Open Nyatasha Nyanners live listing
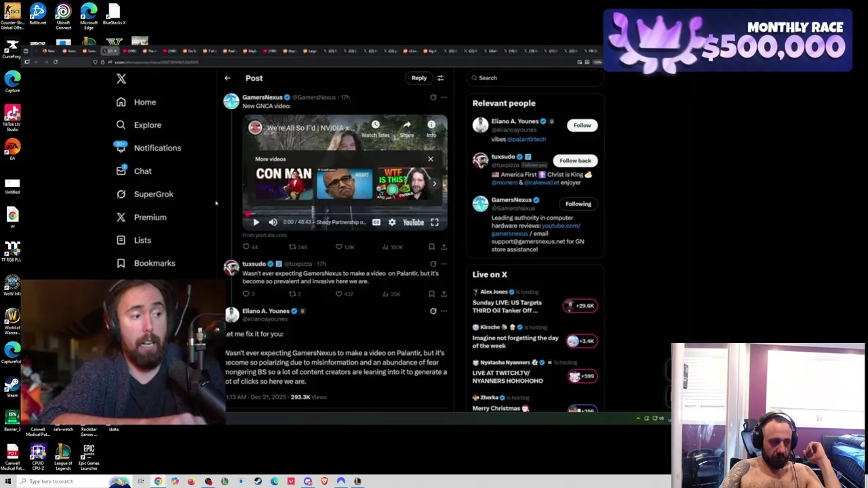The width and height of the screenshot is (868, 488). coord(534,373)
